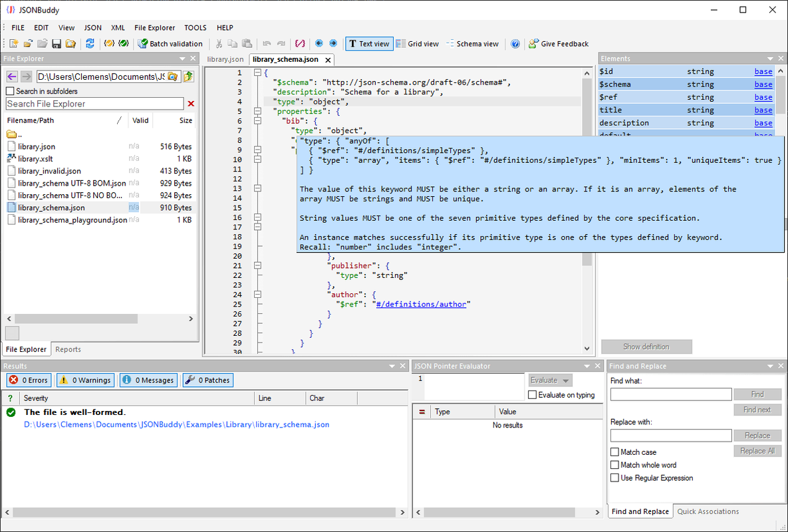The width and height of the screenshot is (788, 532).
Task: Click the Find what input field
Action: (x=670, y=394)
